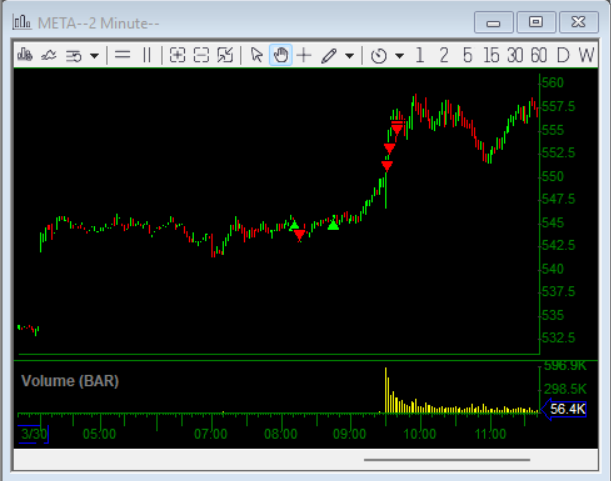Click the red down-arrow marker near 552.5
Image resolution: width=611 pixels, height=481 pixels.
[389, 149]
